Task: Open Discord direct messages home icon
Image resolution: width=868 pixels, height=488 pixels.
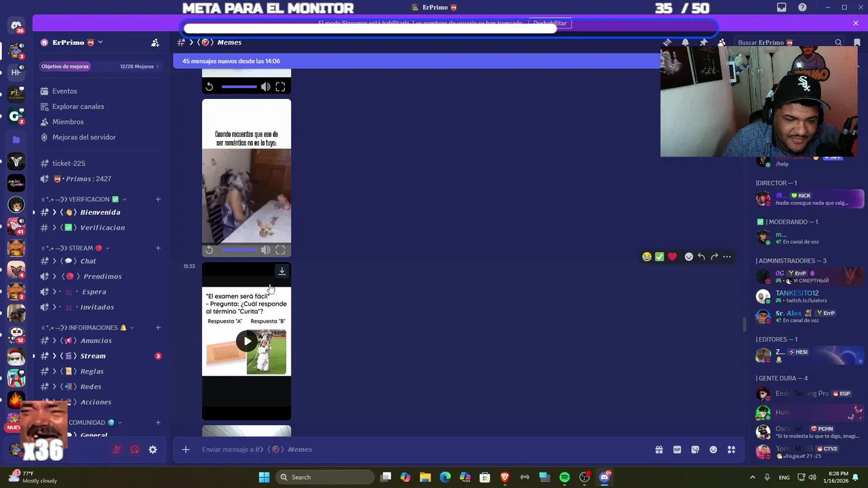Action: tap(16, 26)
